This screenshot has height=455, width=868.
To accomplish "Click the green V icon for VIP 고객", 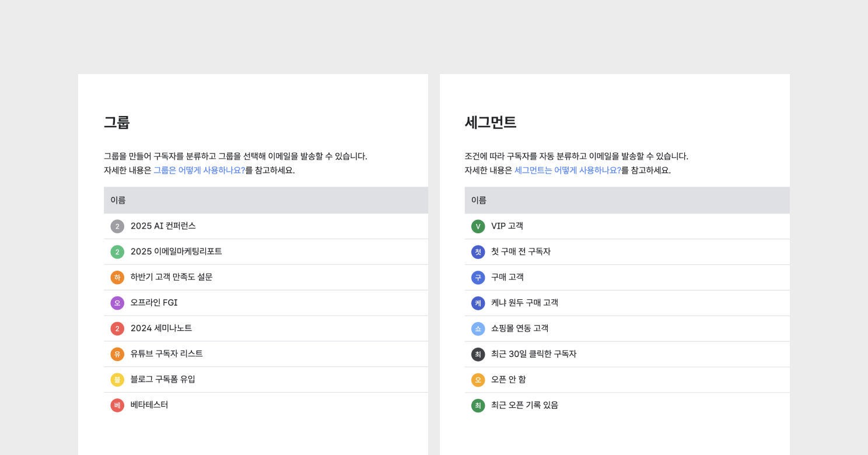I will 478,226.
